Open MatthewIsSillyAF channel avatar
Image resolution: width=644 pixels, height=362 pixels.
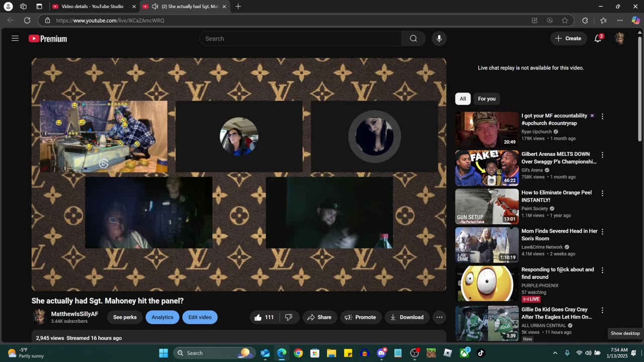[39, 317]
